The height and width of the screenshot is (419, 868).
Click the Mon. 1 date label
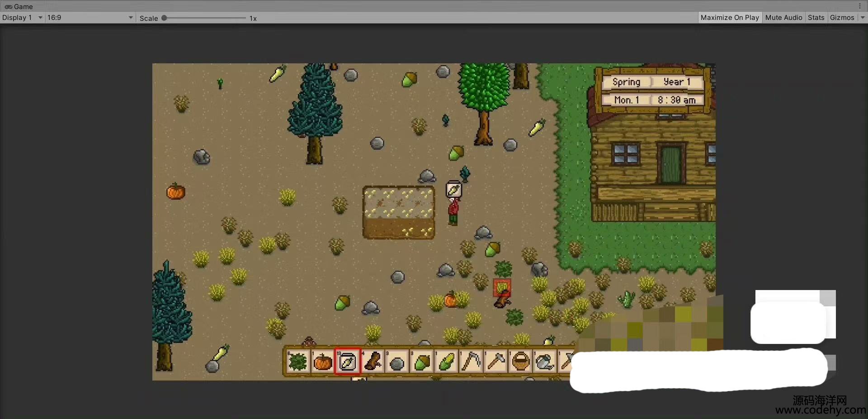click(626, 100)
